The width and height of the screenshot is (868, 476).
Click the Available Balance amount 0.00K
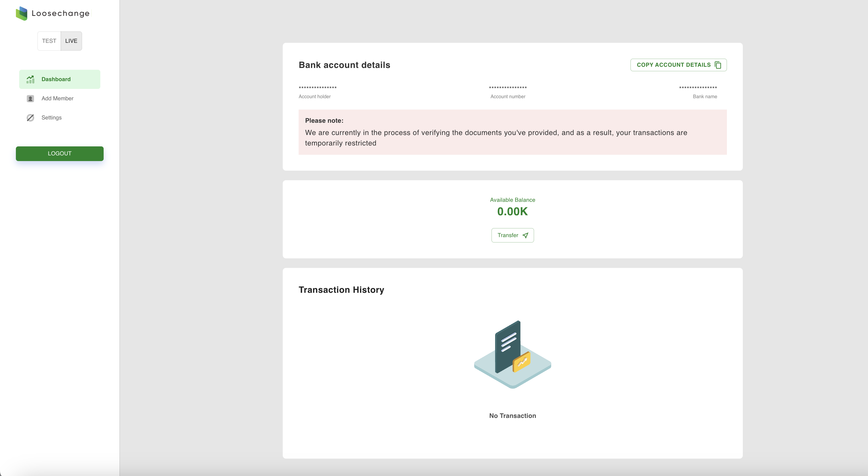(512, 212)
